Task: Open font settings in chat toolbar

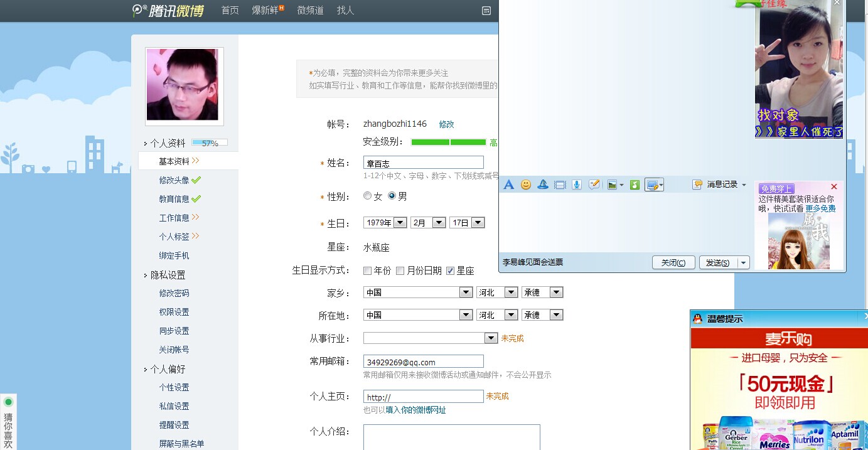Action: (x=509, y=185)
